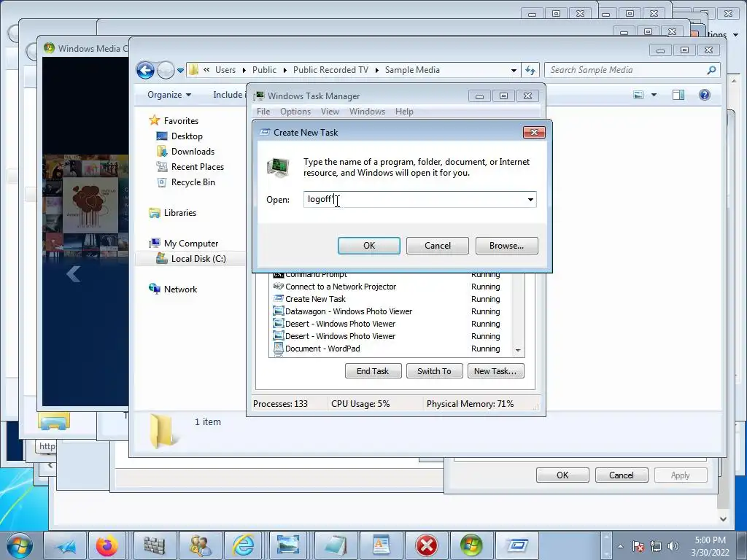Switch to WordPad taskbar icon

[x=381, y=545]
